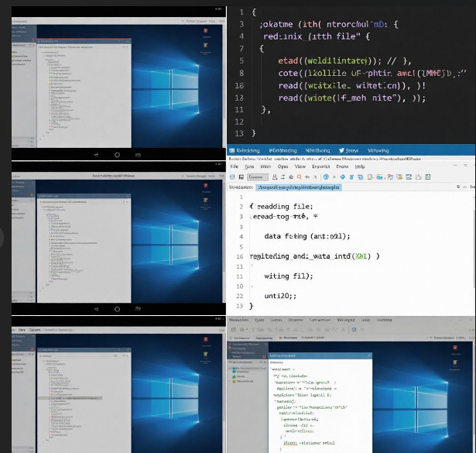Select the highlighted gray row in bottom-left tree
This screenshot has width=476, height=453.
(x=70, y=398)
